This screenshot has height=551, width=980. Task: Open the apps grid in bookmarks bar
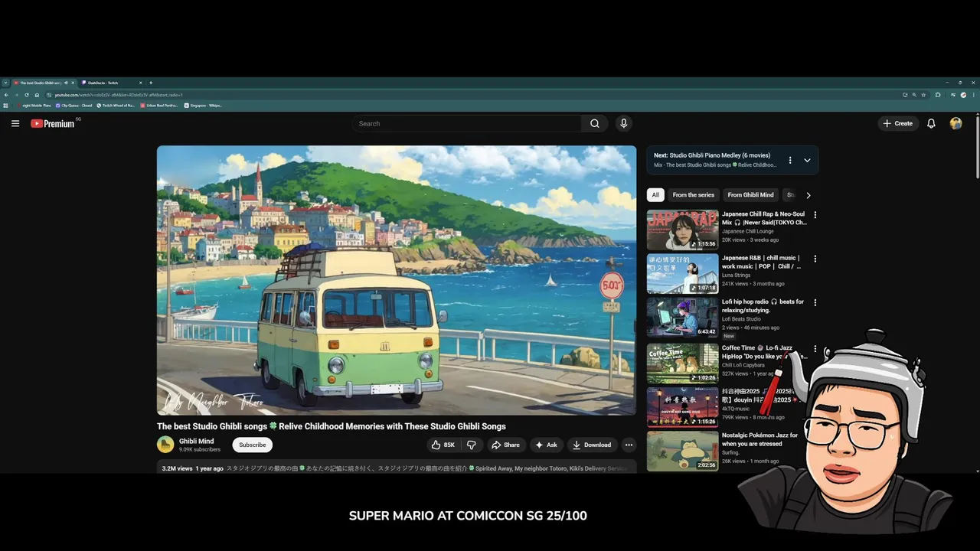click(x=5, y=106)
